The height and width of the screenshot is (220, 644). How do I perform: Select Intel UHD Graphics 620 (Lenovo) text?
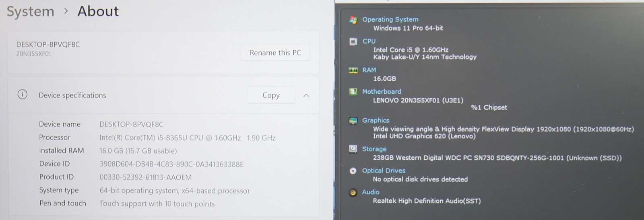[424, 136]
